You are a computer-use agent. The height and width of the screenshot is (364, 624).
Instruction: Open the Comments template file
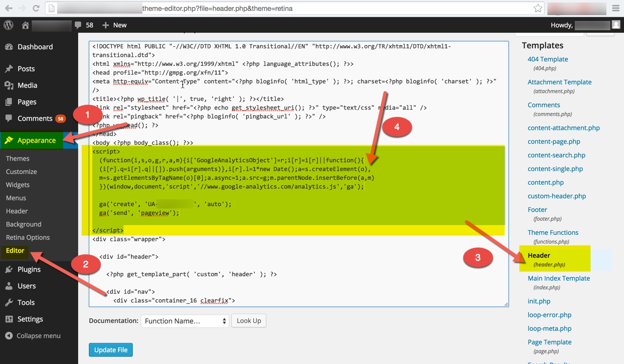pos(544,105)
